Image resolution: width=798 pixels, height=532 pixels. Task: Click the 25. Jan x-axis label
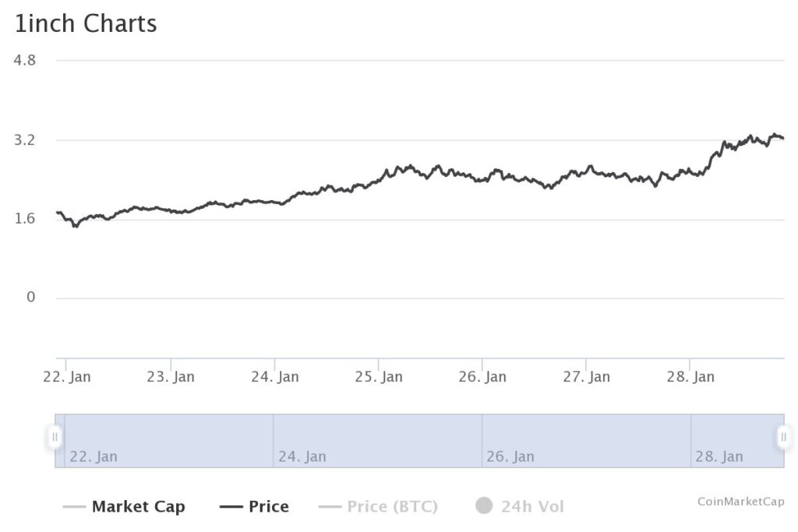pos(380,377)
